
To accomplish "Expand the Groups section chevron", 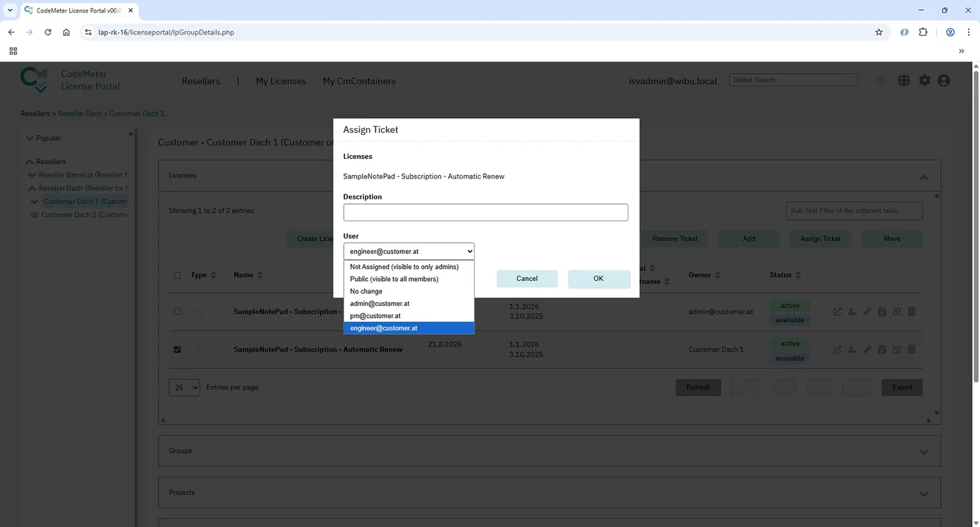I will coord(924,452).
